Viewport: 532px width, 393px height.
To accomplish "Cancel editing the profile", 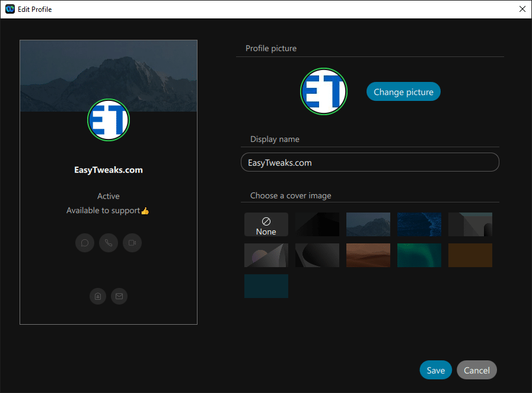I will click(x=477, y=370).
